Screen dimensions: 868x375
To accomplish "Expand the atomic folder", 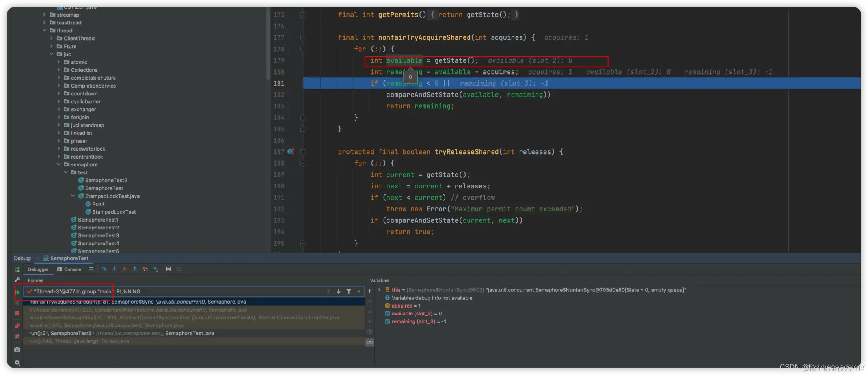I will 58,62.
